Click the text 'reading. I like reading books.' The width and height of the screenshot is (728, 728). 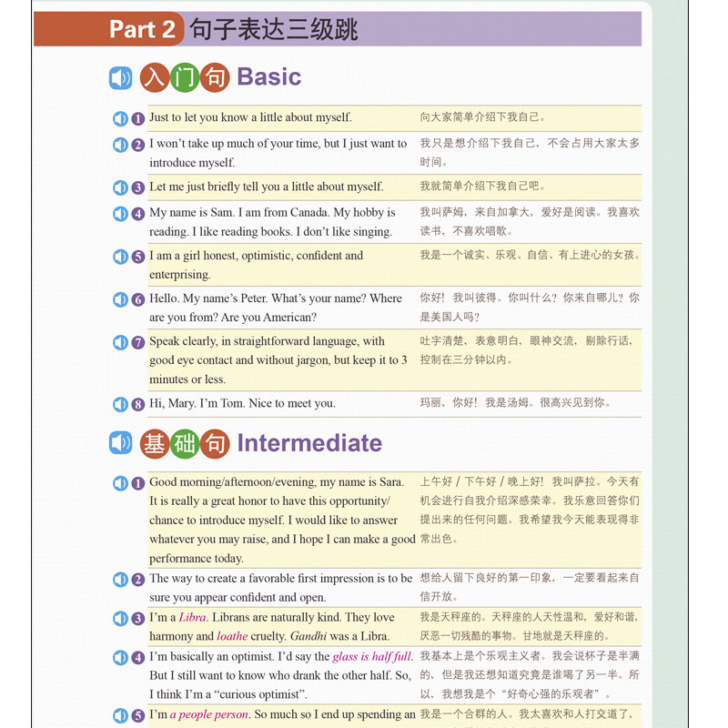[221, 232]
